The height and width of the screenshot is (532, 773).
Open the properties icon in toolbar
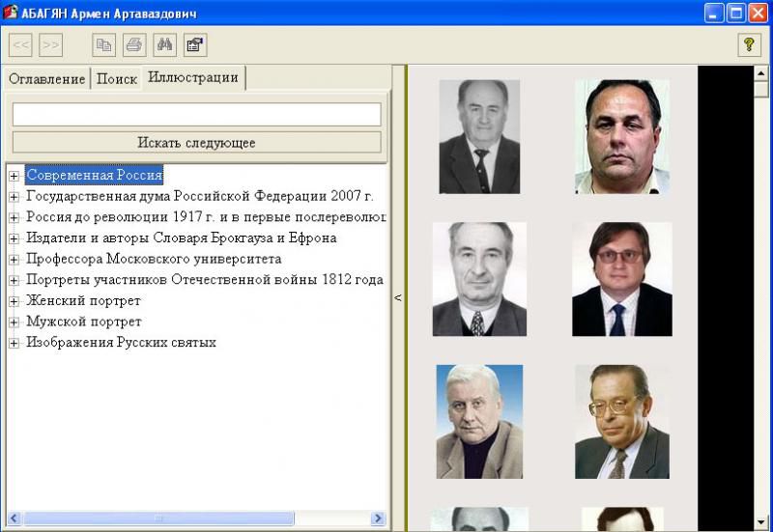pyautogui.click(x=194, y=44)
